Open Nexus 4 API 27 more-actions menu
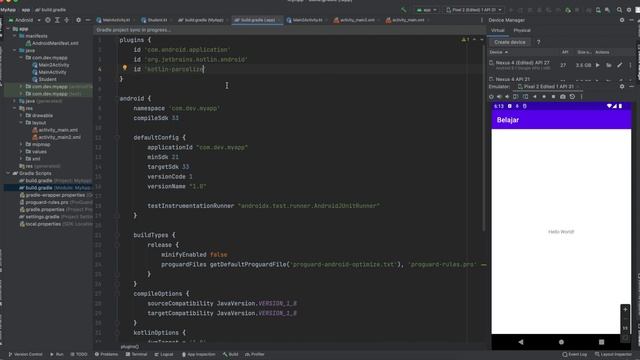This screenshot has width=640, height=360. point(630,65)
